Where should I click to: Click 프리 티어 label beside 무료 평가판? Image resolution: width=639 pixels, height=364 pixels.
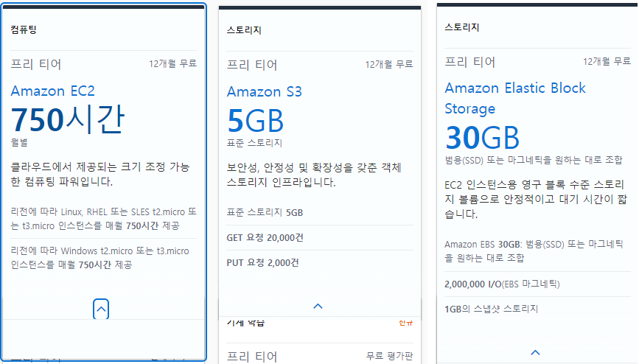252,357
